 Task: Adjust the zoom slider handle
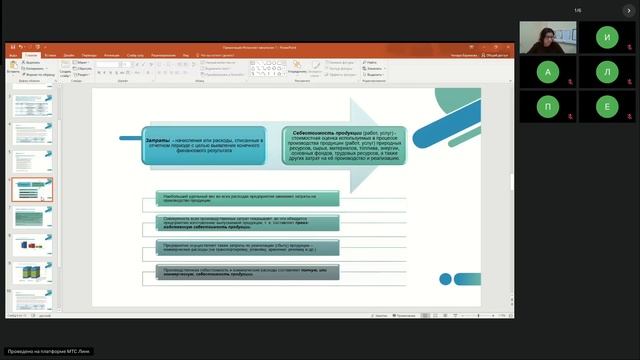(x=478, y=316)
